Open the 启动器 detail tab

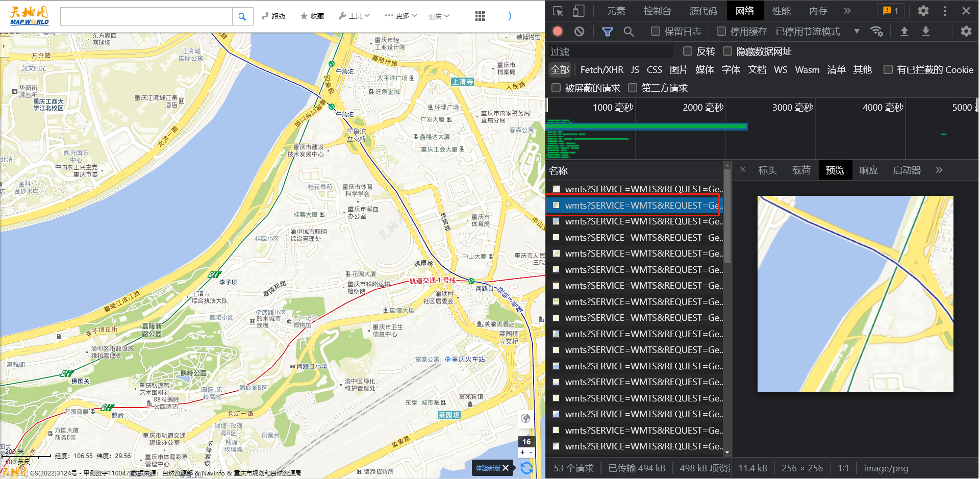[907, 170]
